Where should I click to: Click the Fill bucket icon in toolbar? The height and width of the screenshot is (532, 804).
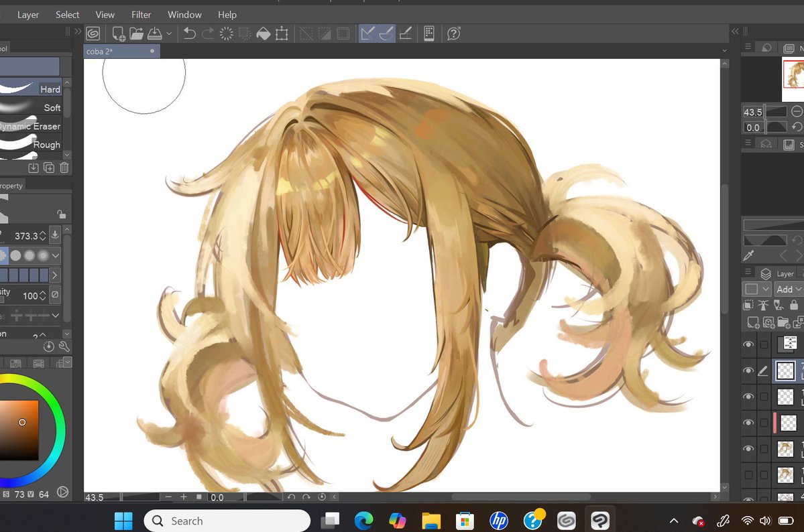263,34
